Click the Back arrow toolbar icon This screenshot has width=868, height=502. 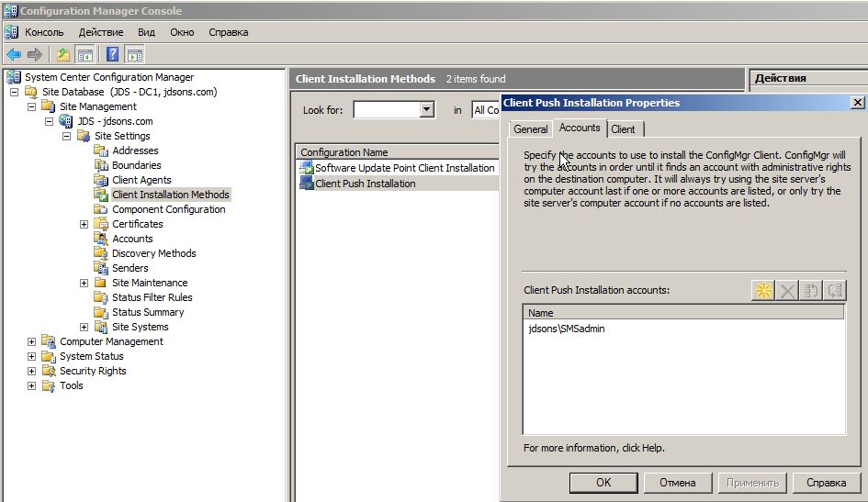point(14,54)
